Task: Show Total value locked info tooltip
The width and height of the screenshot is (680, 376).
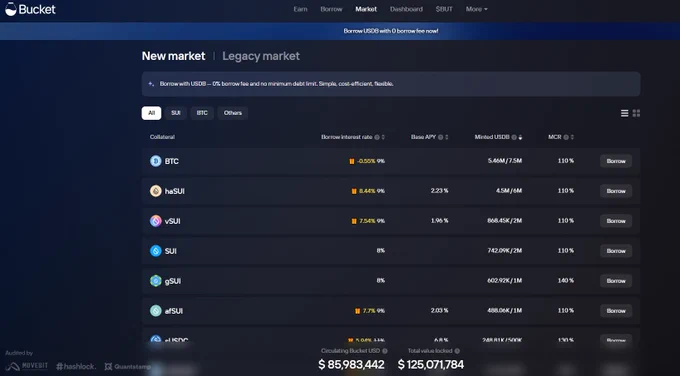Action: coord(457,351)
